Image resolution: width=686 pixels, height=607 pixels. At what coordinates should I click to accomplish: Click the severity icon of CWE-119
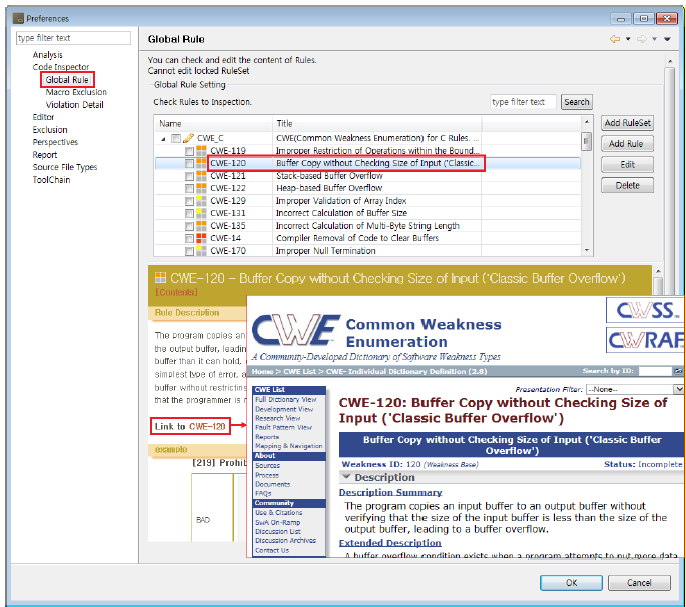pyautogui.click(x=201, y=151)
